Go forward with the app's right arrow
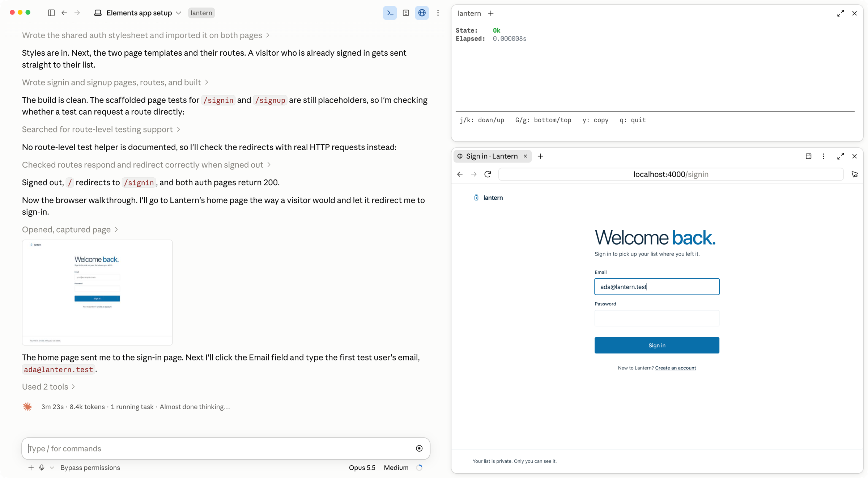The image size is (868, 478). (x=77, y=13)
